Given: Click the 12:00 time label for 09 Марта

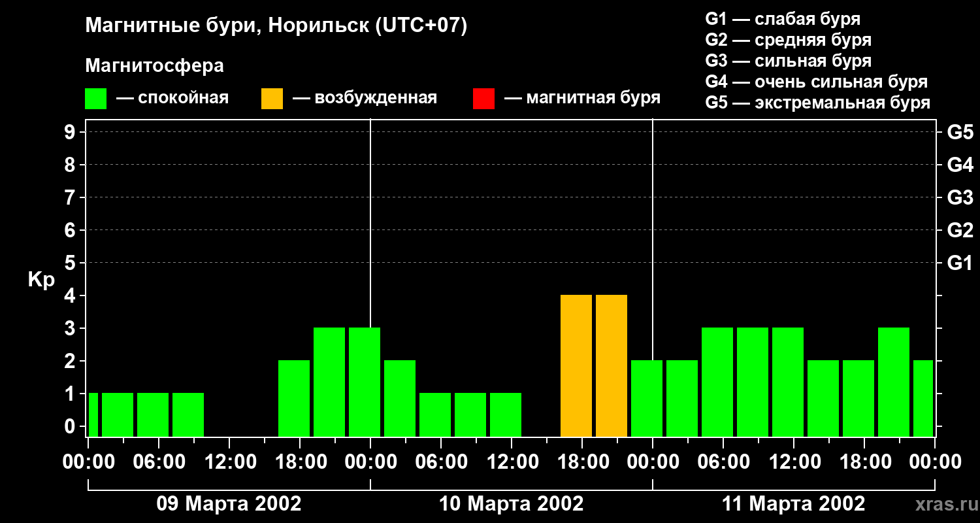Looking at the screenshot, I should click(229, 462).
